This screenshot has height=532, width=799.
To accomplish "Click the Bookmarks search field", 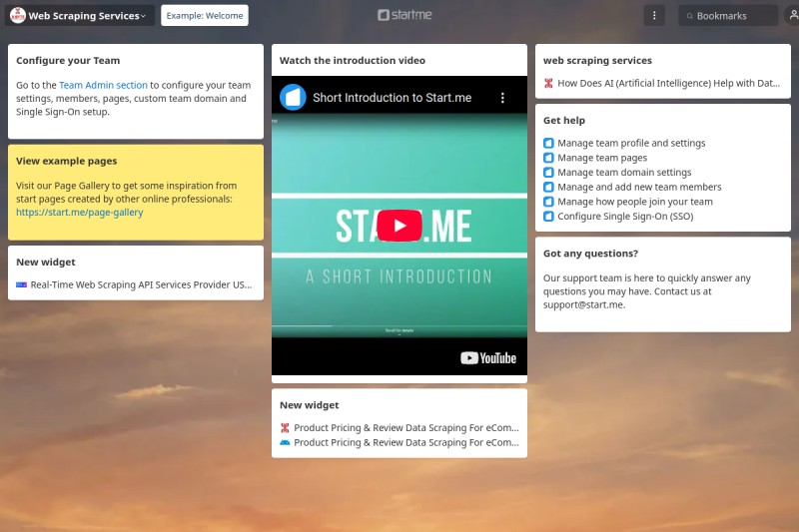I will point(728,15).
